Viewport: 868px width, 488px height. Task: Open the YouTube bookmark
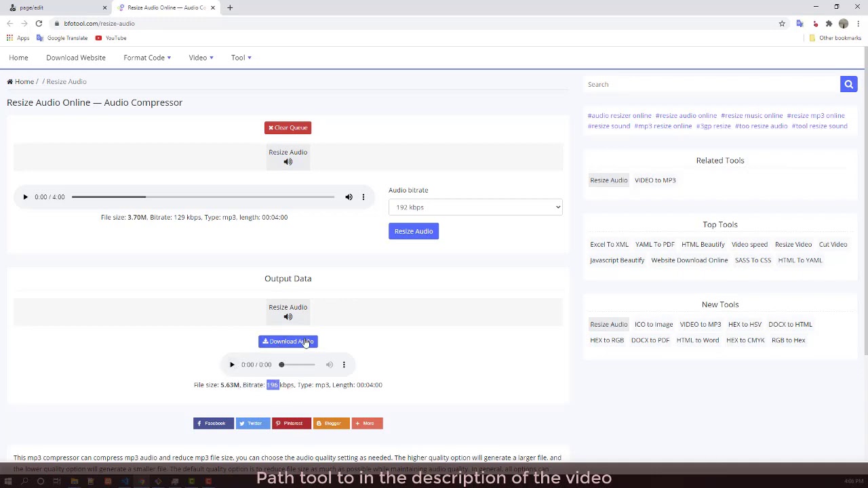coord(111,38)
